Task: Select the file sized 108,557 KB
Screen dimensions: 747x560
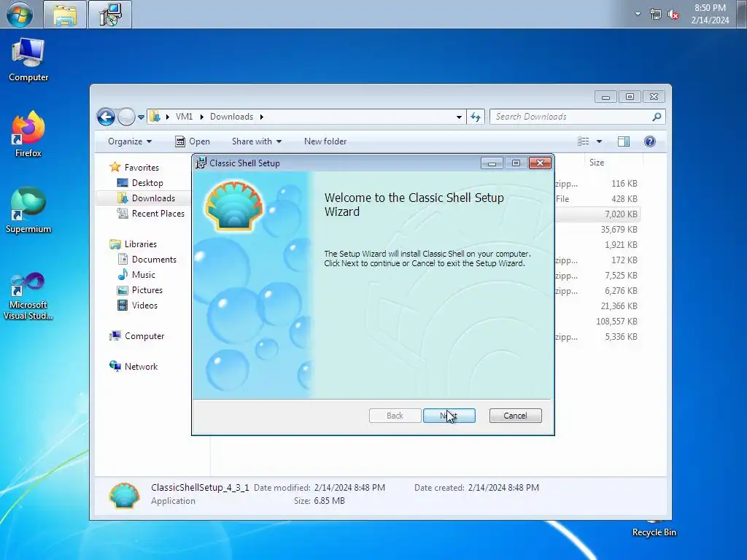Action: [616, 322]
